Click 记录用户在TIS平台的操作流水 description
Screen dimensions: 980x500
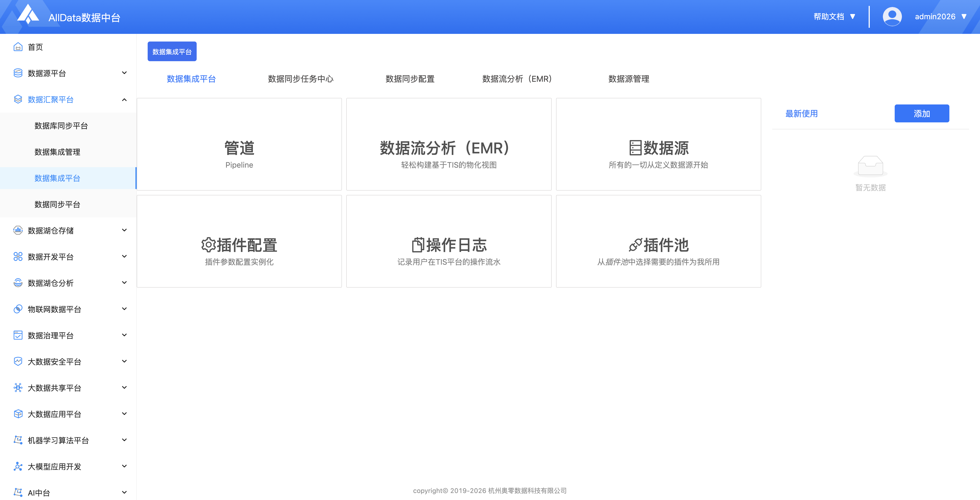coord(449,262)
